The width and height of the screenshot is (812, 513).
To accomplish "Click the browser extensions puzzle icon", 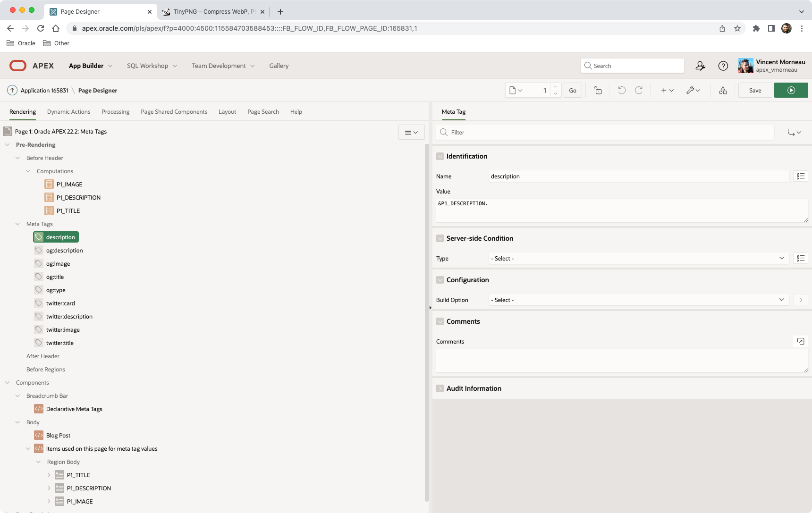I will (x=756, y=28).
